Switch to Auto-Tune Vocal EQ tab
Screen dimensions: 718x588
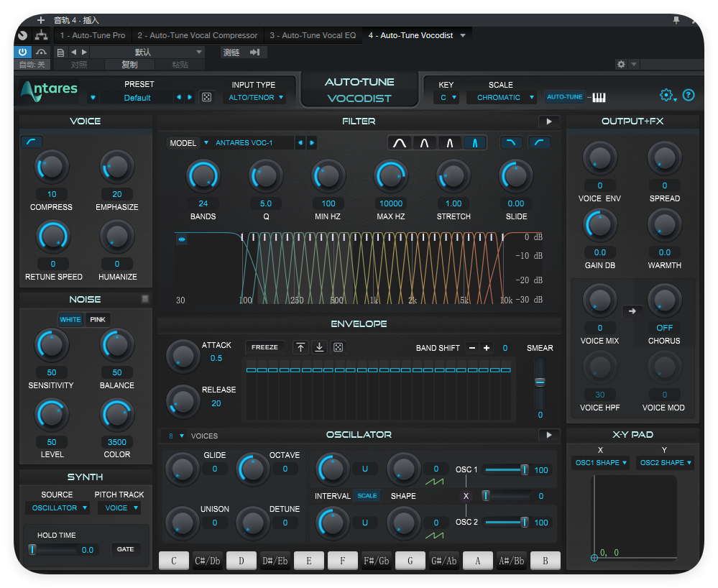(x=313, y=35)
